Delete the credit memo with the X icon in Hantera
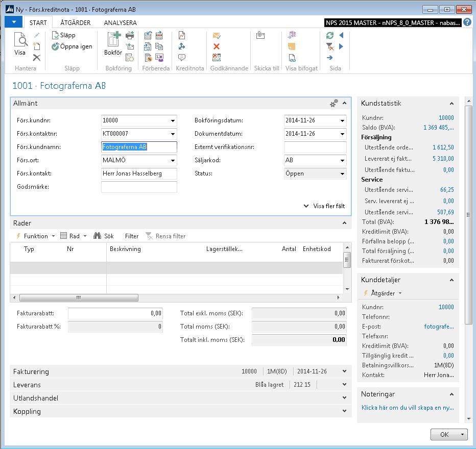 pyautogui.click(x=37, y=58)
